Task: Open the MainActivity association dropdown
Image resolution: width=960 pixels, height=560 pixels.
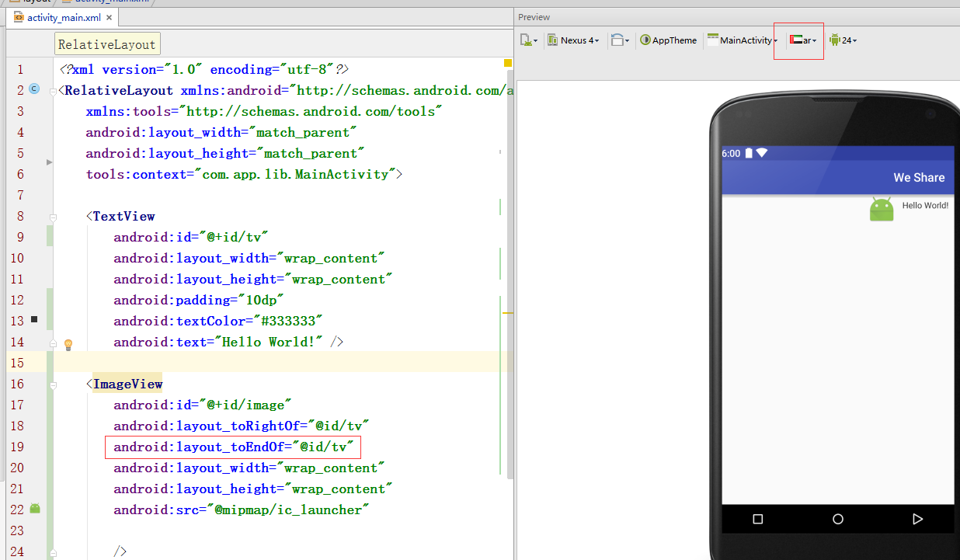Action: tap(742, 40)
